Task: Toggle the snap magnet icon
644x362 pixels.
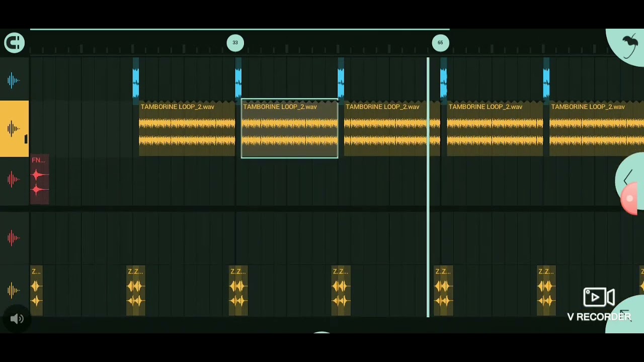Action: [14, 43]
